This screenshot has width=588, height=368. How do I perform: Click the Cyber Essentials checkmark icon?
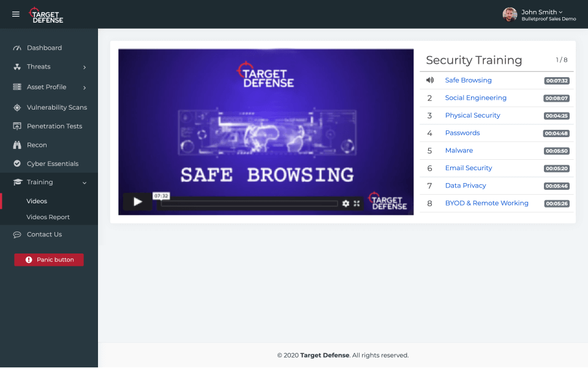pyautogui.click(x=17, y=163)
